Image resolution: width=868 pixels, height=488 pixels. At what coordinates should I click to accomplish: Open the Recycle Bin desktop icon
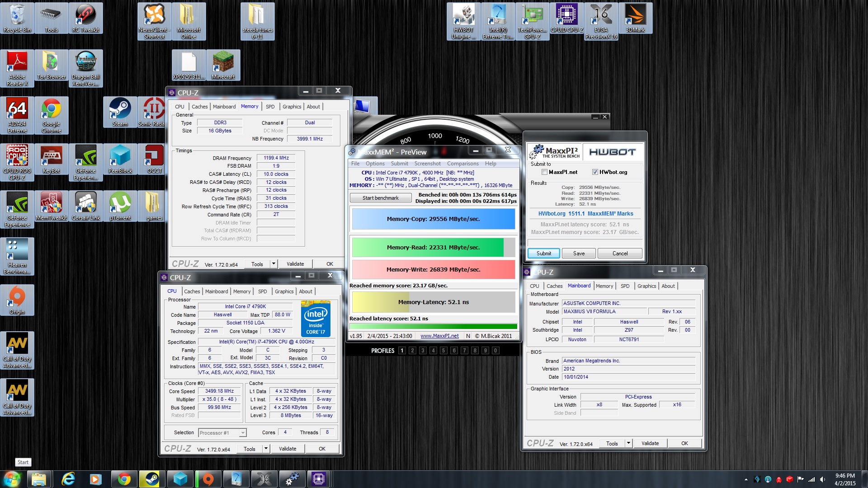pyautogui.click(x=17, y=18)
